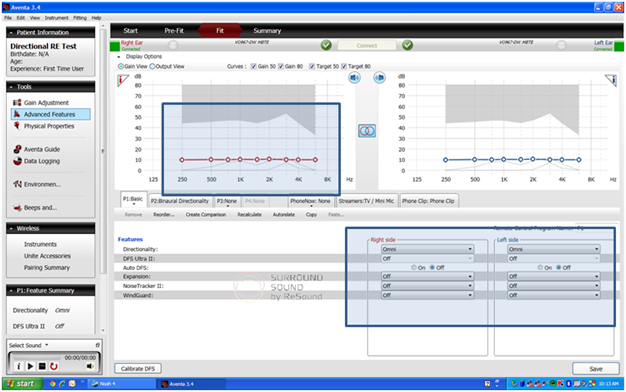The height and width of the screenshot is (392, 626).
Task: Play the selected sound
Action: pos(30,366)
